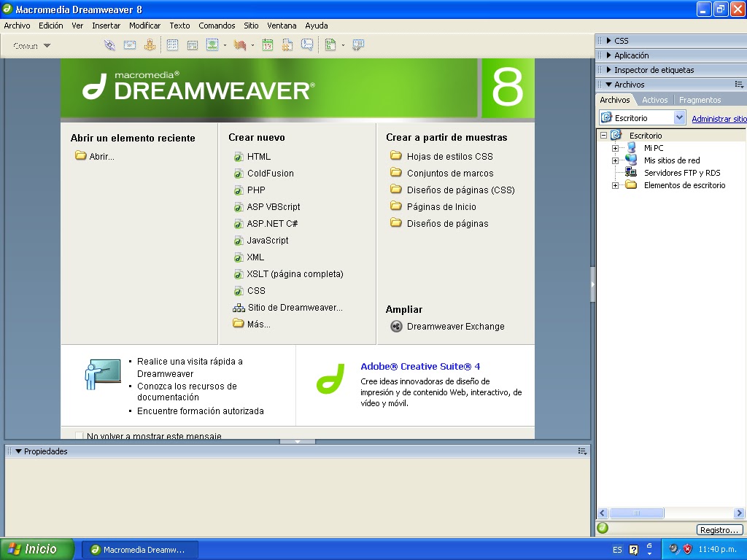Expand the Inspector de etiquetas panel
Screen dimensions: 747x560
click(x=609, y=70)
